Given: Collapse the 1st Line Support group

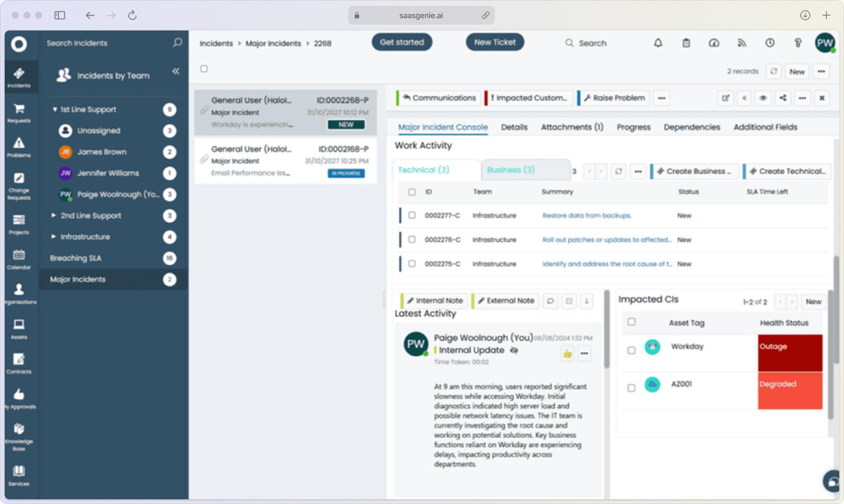Looking at the screenshot, I should 55,110.
